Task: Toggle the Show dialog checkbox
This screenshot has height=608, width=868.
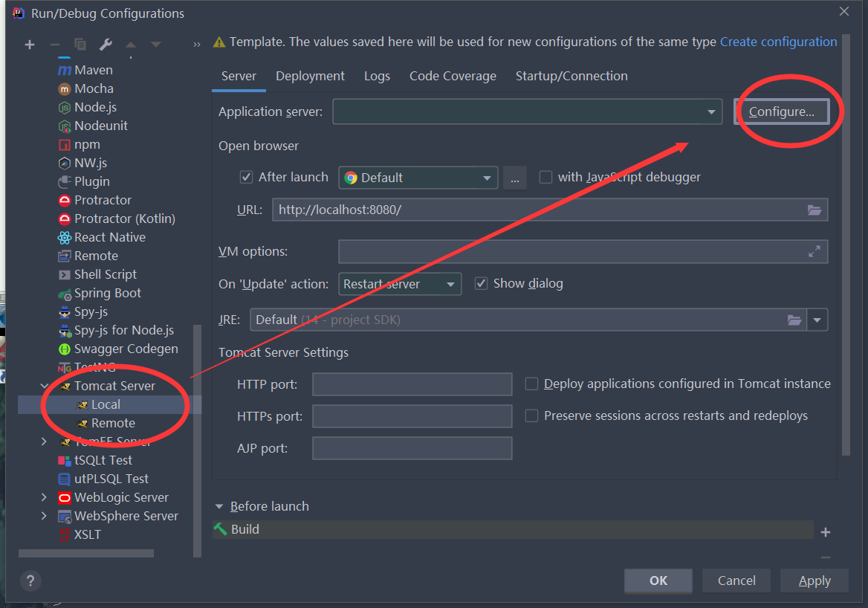Action: (481, 283)
